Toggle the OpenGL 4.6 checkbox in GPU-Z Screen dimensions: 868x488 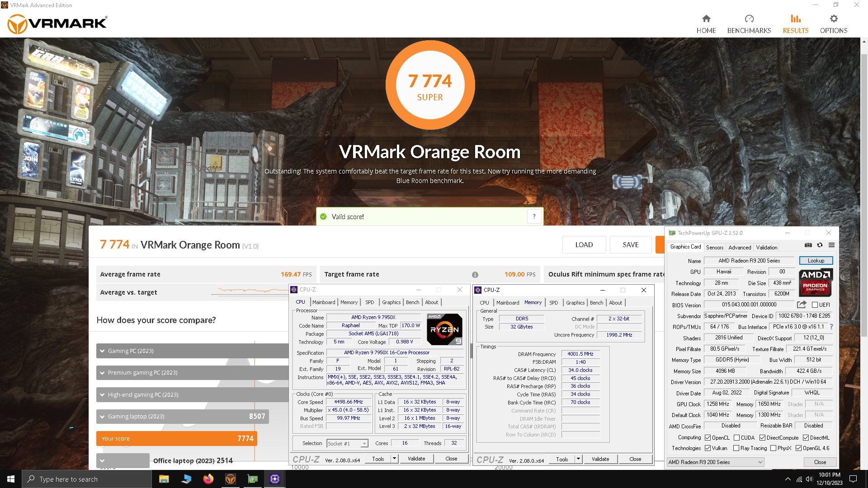pyautogui.click(x=798, y=448)
